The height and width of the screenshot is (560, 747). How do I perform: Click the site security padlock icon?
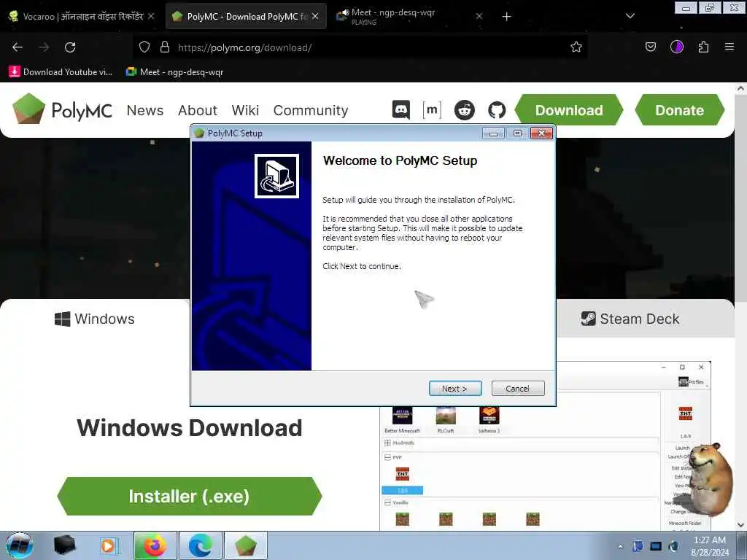(165, 47)
